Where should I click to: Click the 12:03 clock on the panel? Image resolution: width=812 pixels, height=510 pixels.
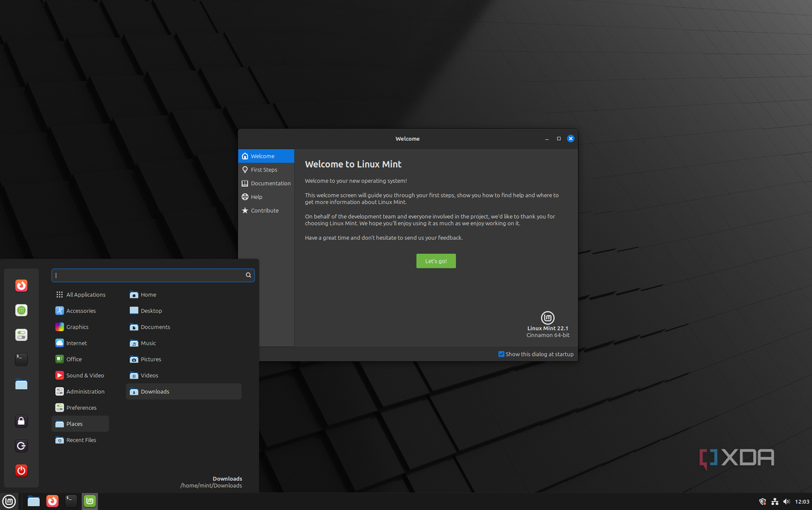[x=802, y=502]
